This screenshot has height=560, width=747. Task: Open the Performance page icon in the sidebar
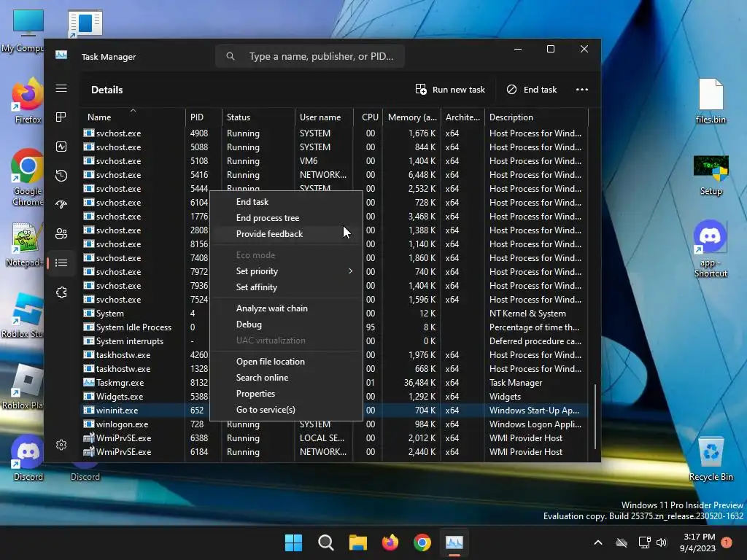pos(61,147)
